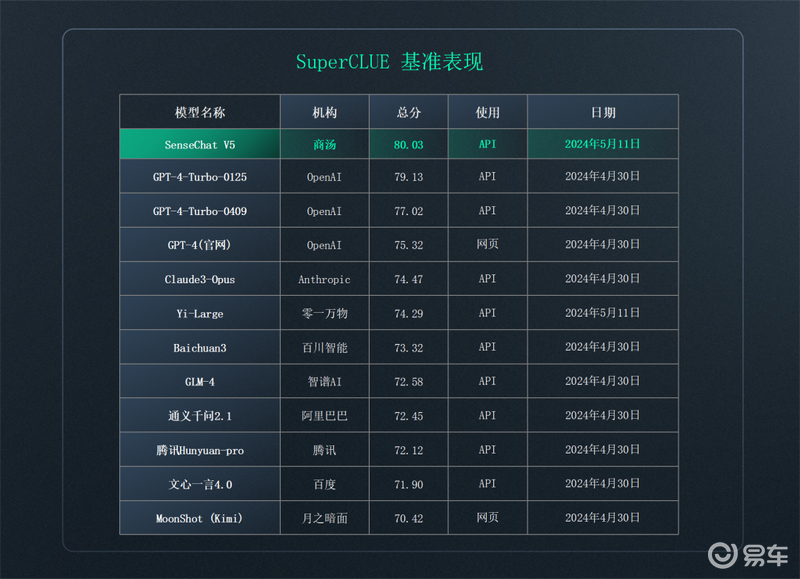Click the 百川智能 organization cell
This screenshot has height=579, width=800.
pyautogui.click(x=324, y=347)
